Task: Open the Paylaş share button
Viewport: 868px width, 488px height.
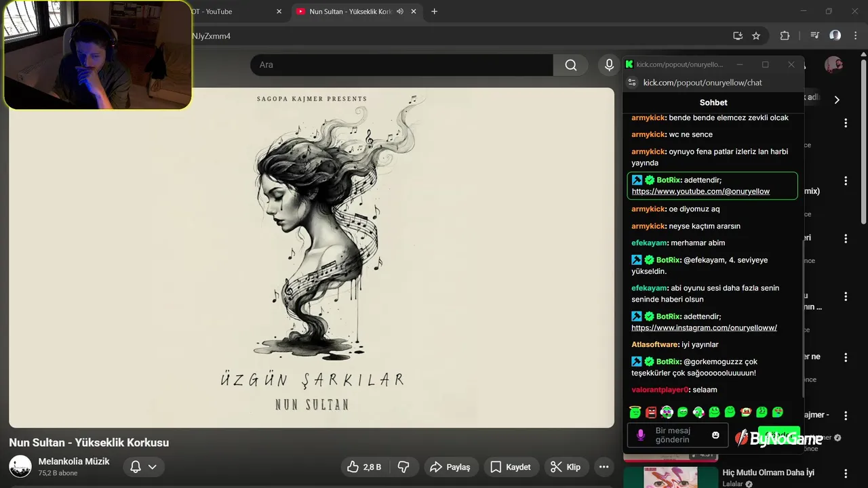Action: (x=451, y=467)
